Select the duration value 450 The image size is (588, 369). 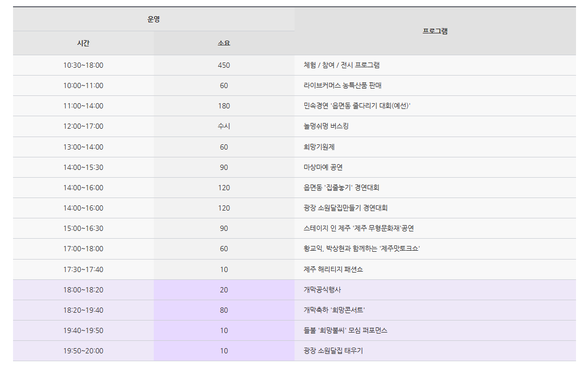point(224,65)
